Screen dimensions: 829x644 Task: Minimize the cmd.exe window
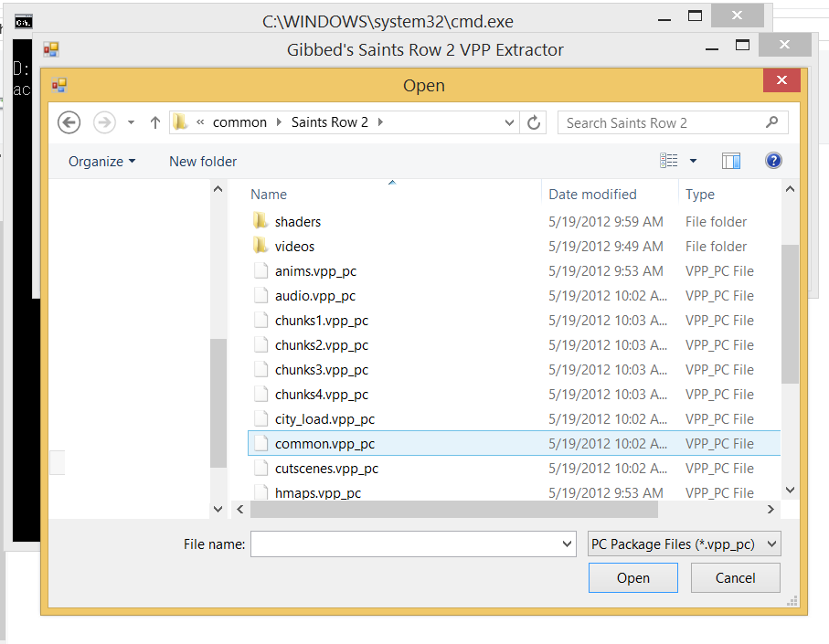tap(664, 18)
